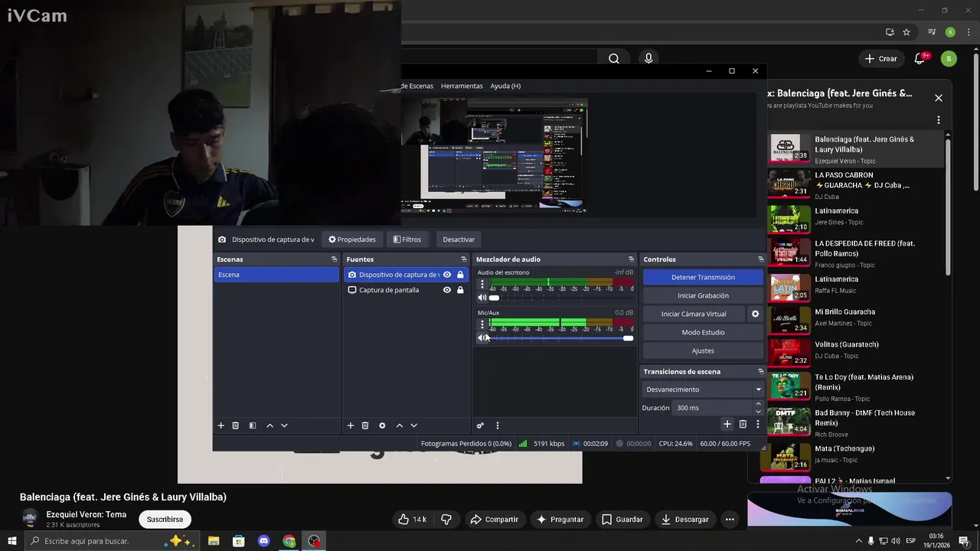980x551 pixels.
Task: Open File Explorer from the taskbar
Action: click(214, 541)
